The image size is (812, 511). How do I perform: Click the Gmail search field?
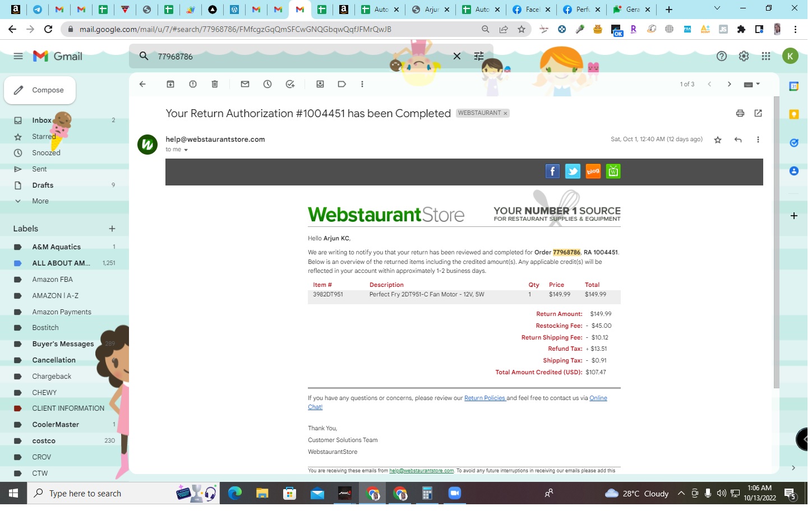coord(303,57)
